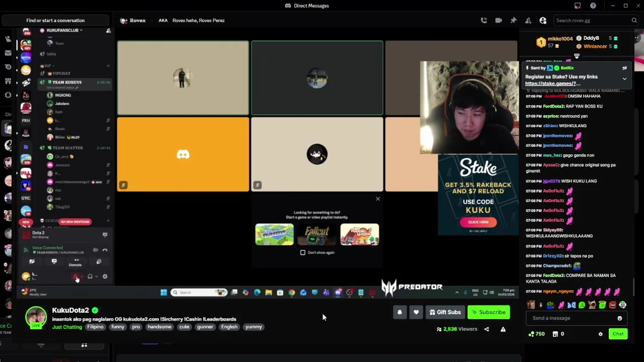This screenshot has height=362, width=644.
Task: Open emote picker in chat input
Action: (620, 318)
